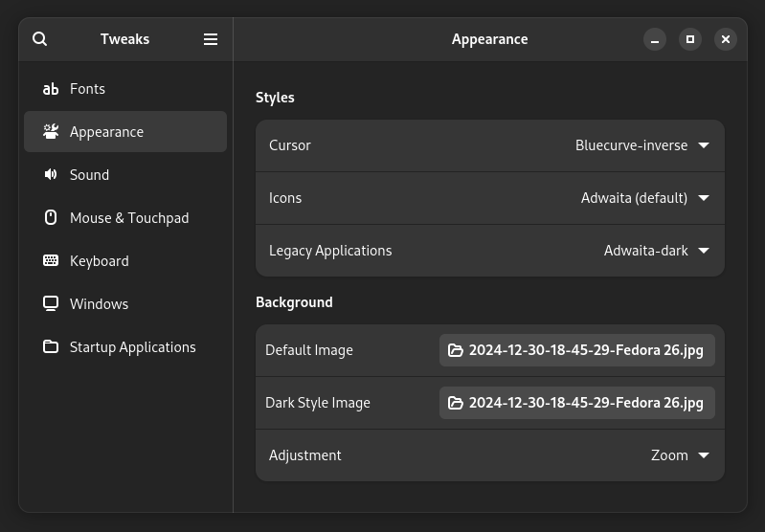Click the Keyboard sidebar icon
Viewport: 765px width, 532px height.
coord(51,261)
